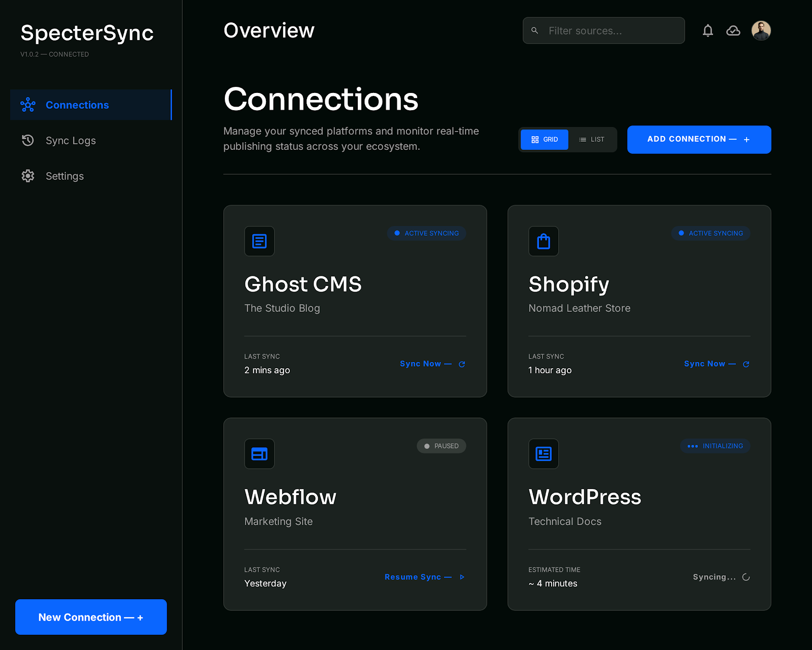
Task: Switch to List view
Action: coord(592,139)
